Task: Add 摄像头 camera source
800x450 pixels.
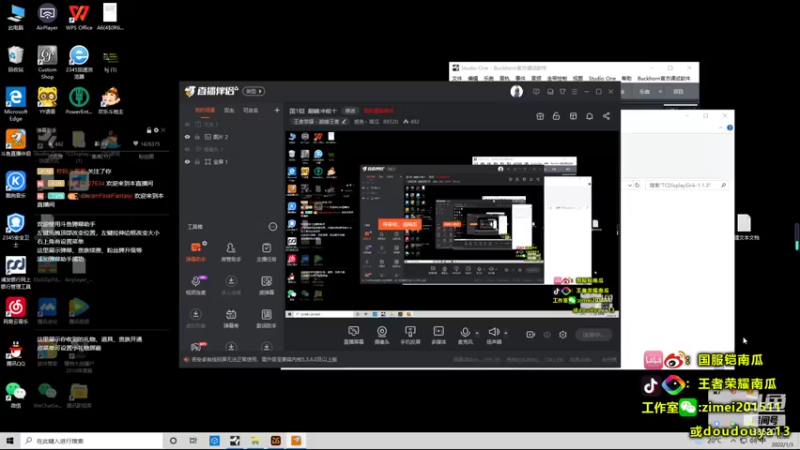Action: [382, 335]
